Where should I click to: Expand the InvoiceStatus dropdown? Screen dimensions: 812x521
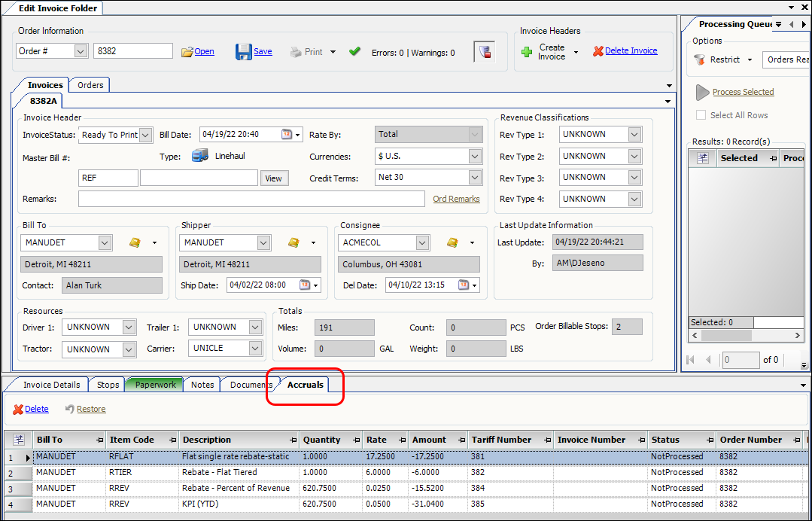pos(146,135)
